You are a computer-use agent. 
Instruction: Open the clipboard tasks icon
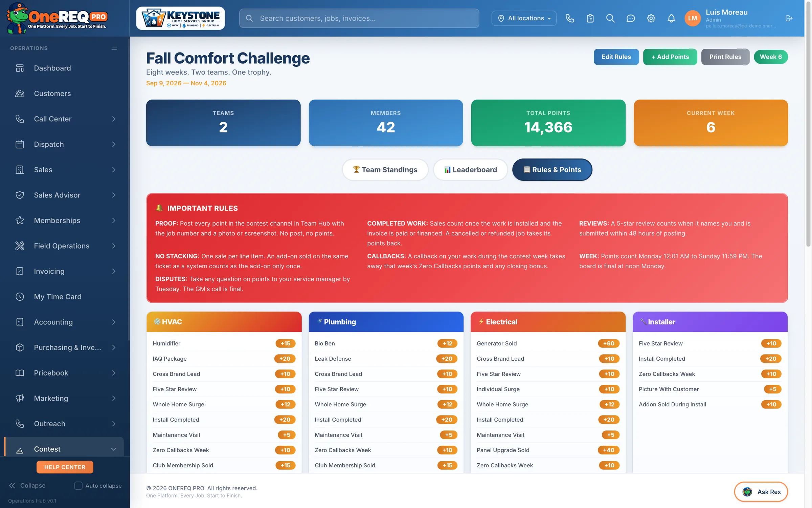pos(590,18)
